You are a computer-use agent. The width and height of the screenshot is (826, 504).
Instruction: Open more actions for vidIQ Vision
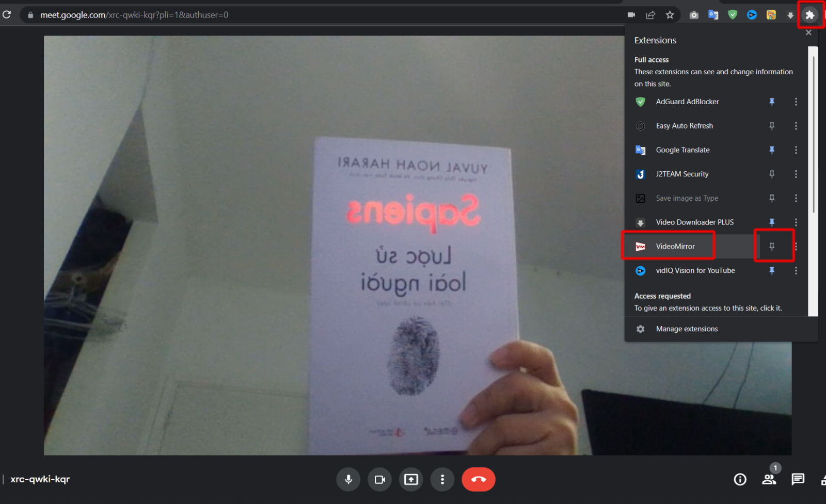796,271
